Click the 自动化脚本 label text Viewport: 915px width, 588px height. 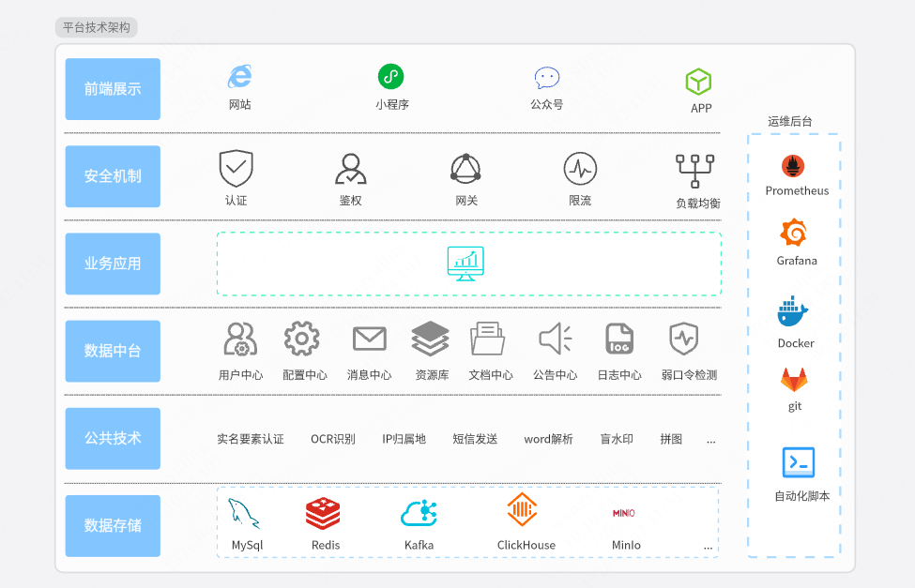[801, 496]
